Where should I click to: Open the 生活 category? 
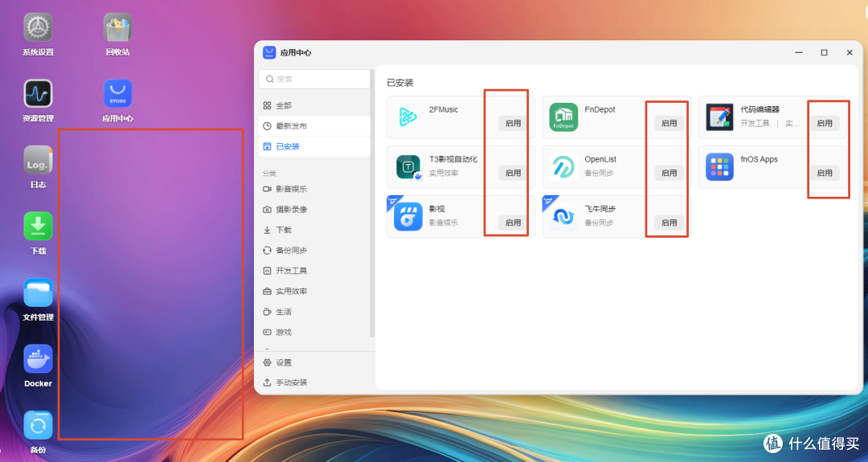coord(314,312)
